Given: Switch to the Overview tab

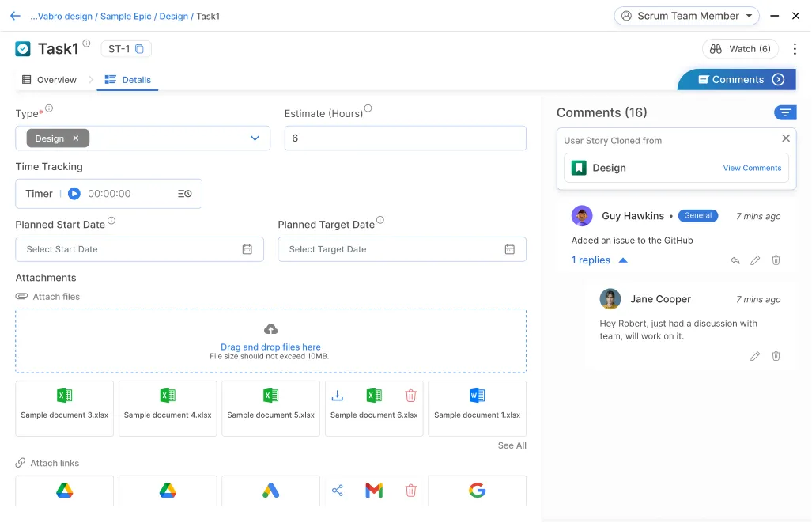Looking at the screenshot, I should [50, 79].
